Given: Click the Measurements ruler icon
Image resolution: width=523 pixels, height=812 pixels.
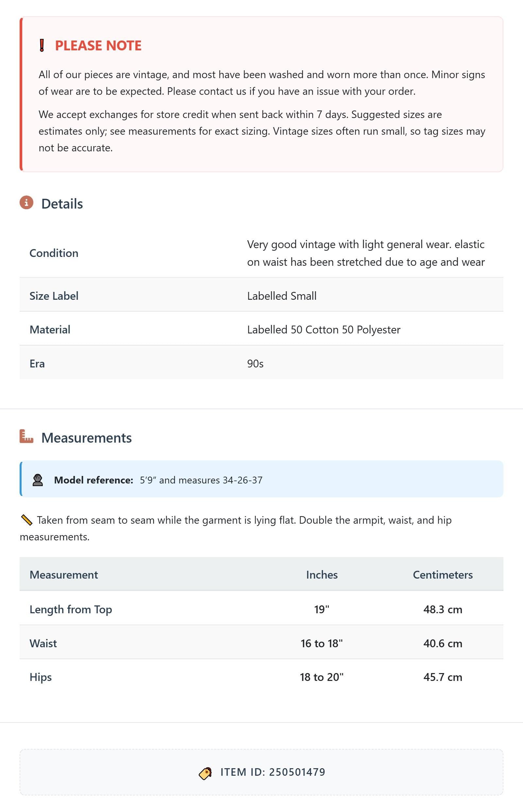Looking at the screenshot, I should (26, 436).
